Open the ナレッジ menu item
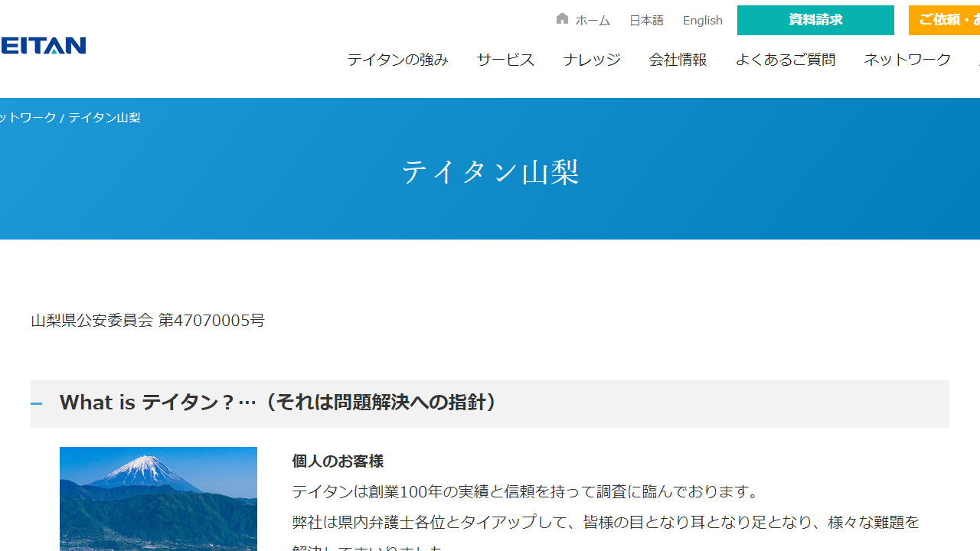980x551 pixels. tap(590, 60)
